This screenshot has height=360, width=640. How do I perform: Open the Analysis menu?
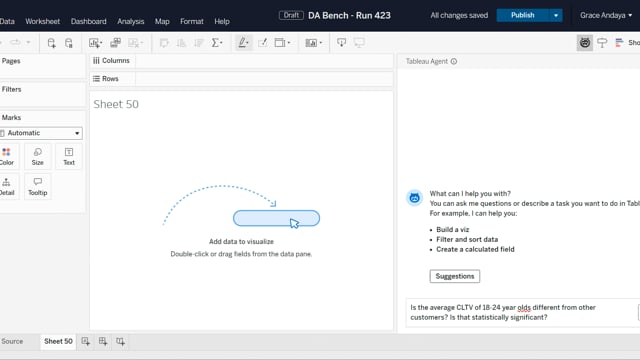click(x=131, y=21)
